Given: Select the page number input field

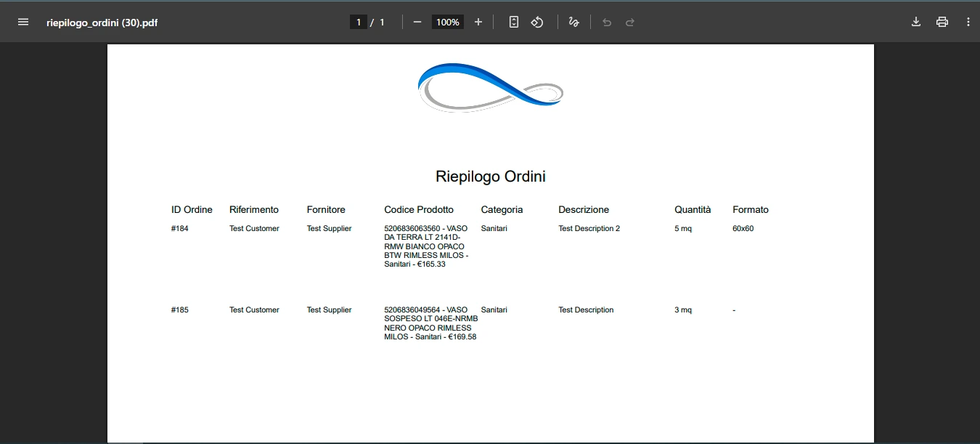Looking at the screenshot, I should tap(359, 21).
